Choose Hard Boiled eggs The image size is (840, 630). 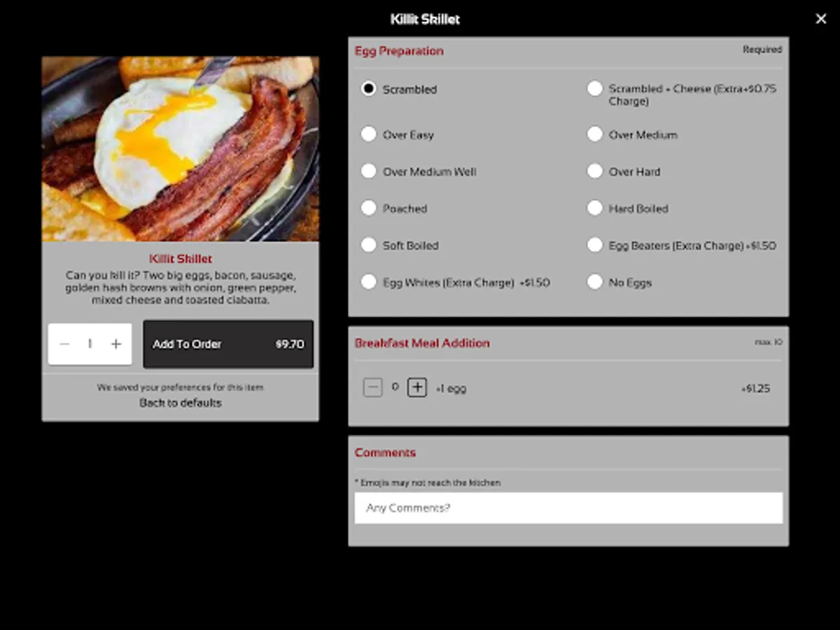point(595,208)
